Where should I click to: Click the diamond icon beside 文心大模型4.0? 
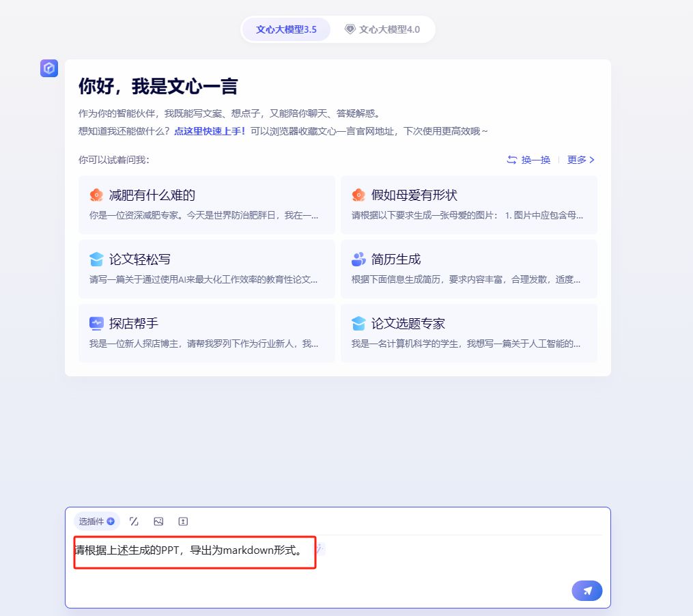[350, 29]
